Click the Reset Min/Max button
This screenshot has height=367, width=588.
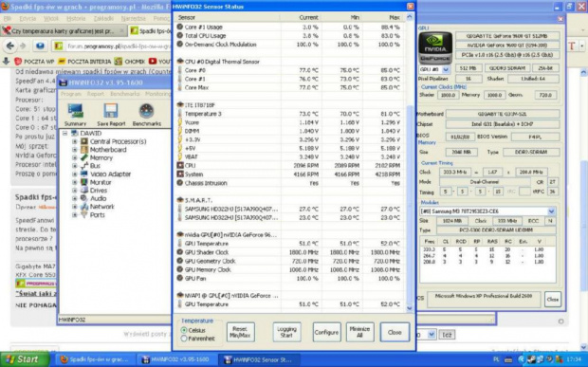(240, 332)
